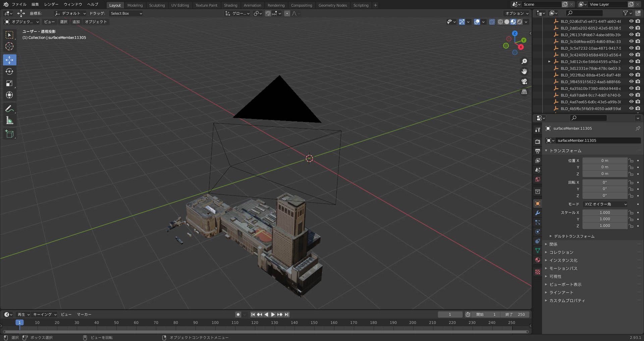Choose the Annotate pencil tool
This screenshot has height=341, width=644.
pyautogui.click(x=9, y=109)
